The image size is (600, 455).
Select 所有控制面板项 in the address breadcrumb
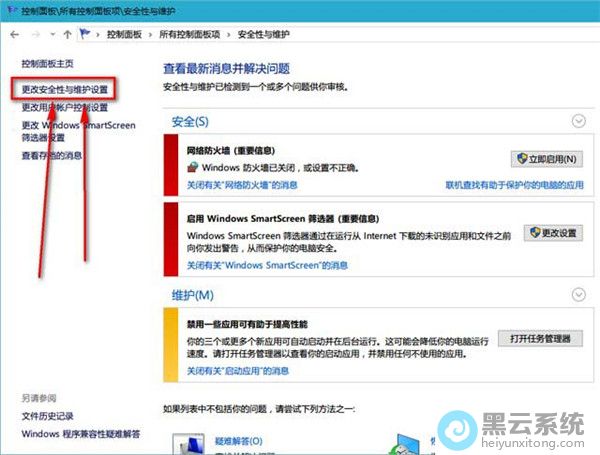[x=192, y=34]
